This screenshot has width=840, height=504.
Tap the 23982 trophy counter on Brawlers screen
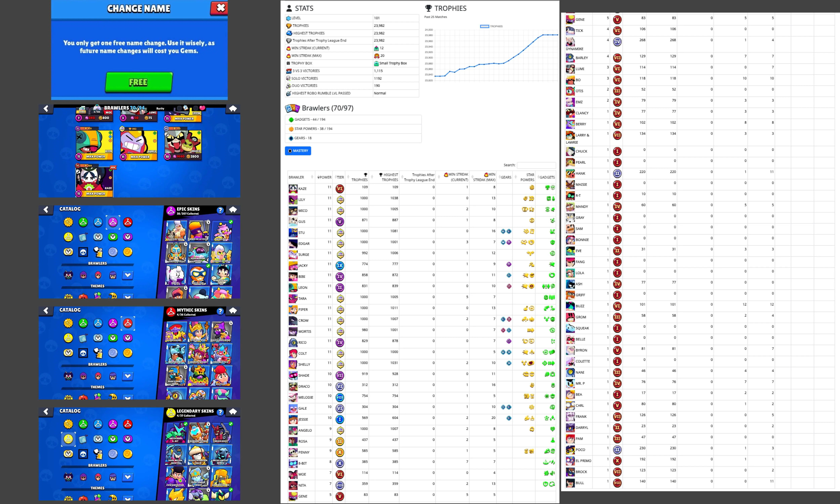point(82,110)
